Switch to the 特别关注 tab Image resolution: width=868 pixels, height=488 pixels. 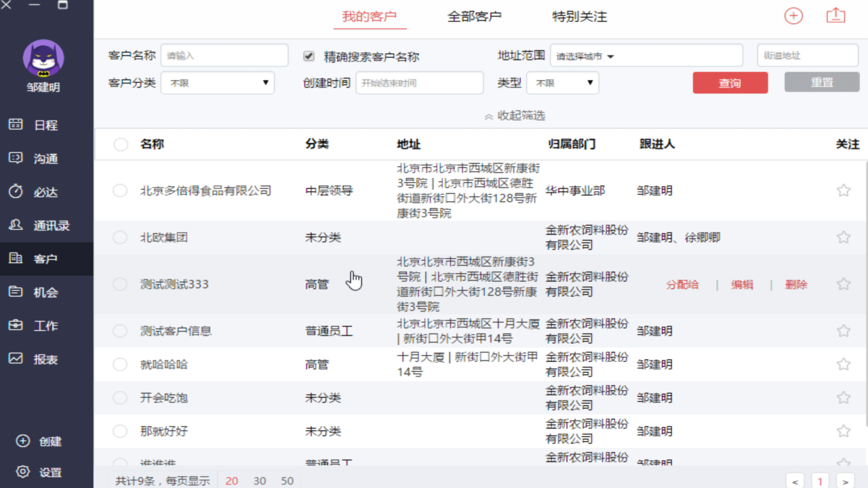coord(579,17)
